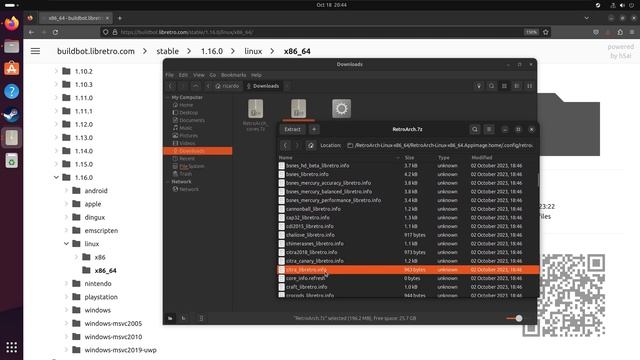
Task: Click the archive Location path field
Action: click(440, 145)
